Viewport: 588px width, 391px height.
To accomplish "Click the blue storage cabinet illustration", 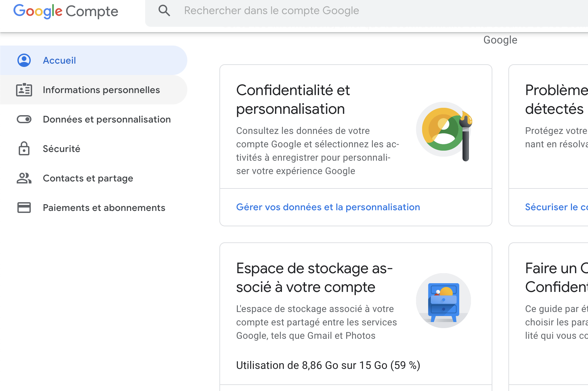I will [443, 300].
